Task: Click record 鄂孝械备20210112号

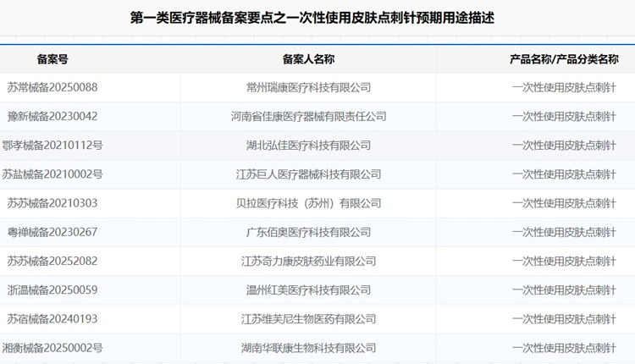Action: pyautogui.click(x=52, y=146)
